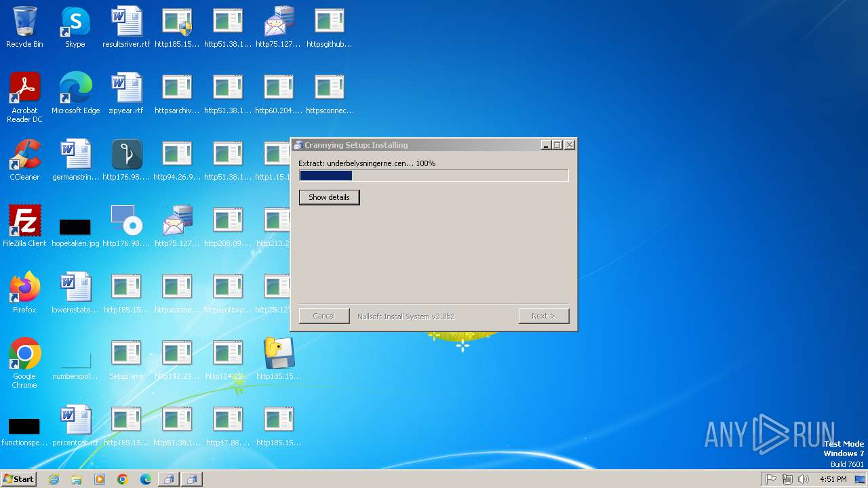Select the Microsoft Edge desktop shortcut

75,94
